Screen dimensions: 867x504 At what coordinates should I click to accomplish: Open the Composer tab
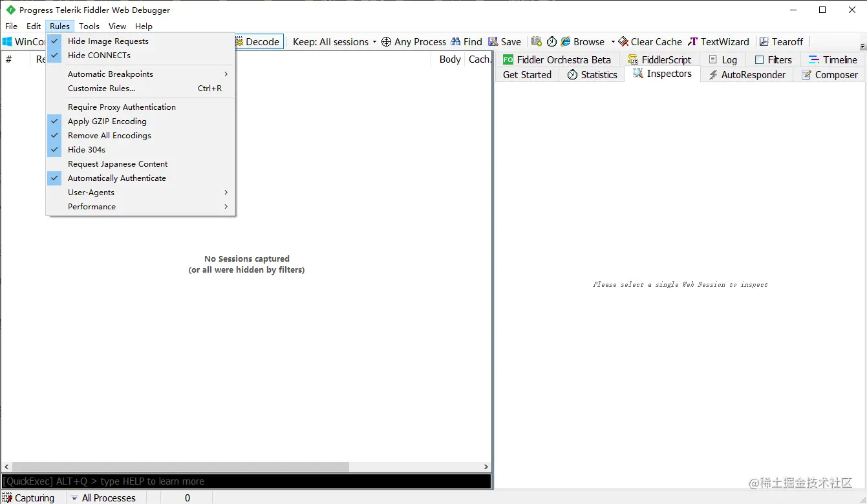(830, 75)
